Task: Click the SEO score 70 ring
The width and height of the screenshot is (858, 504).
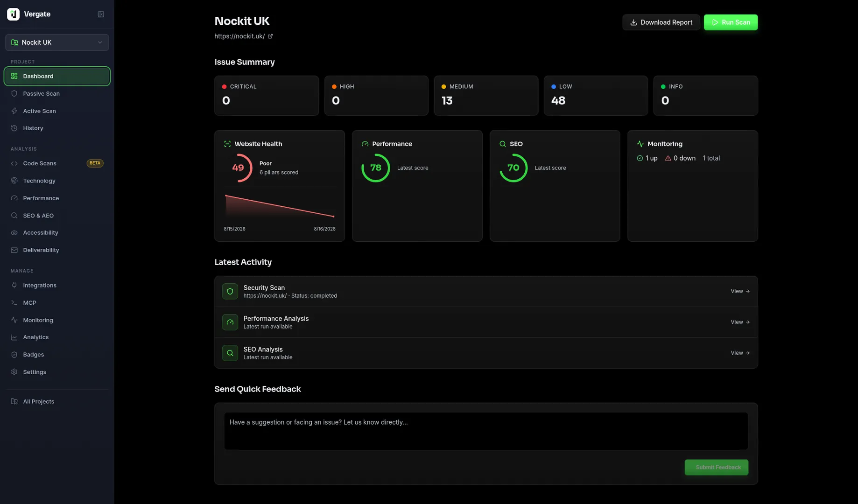Action: (x=513, y=168)
